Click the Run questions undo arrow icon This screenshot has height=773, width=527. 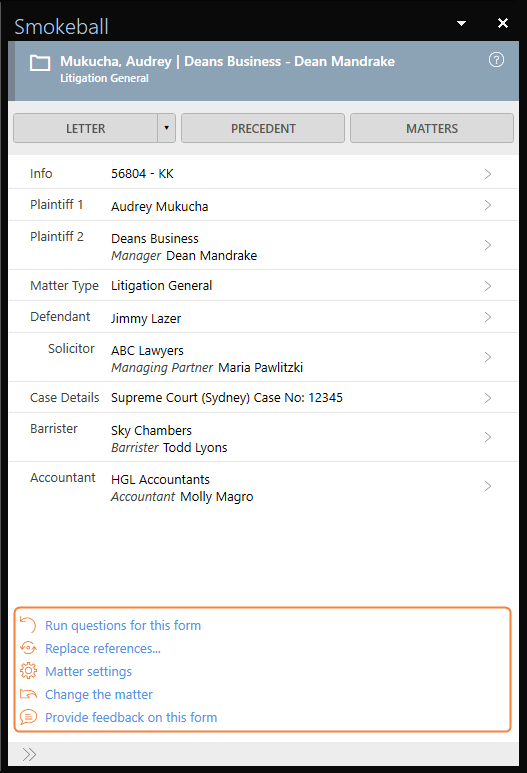tap(28, 625)
